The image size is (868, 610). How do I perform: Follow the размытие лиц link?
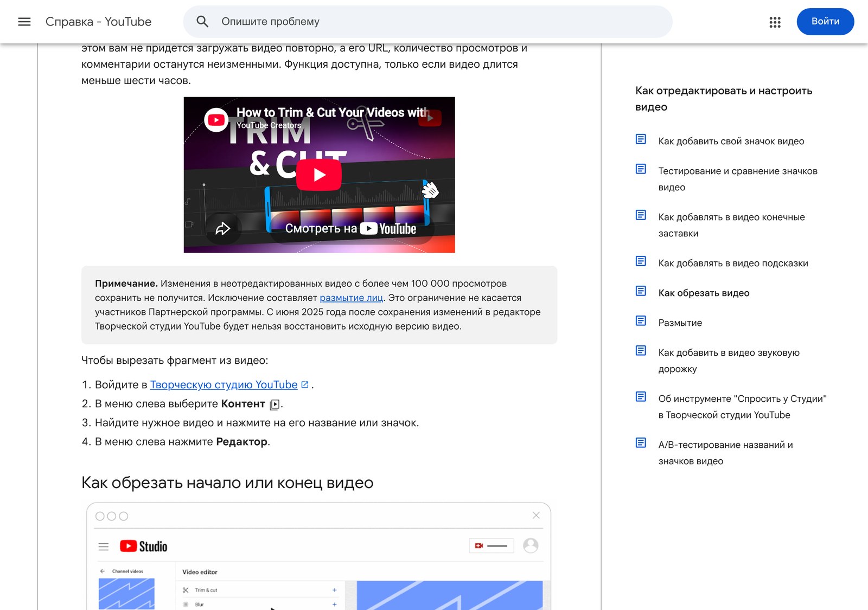click(351, 298)
